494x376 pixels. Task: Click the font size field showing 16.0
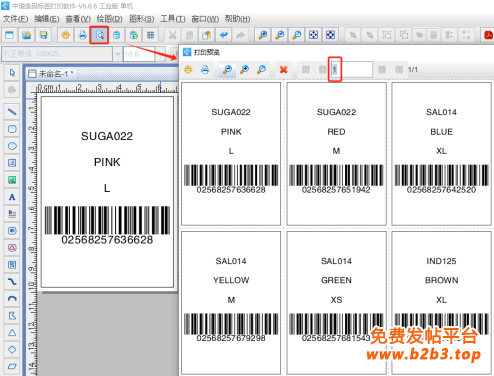click(x=139, y=54)
